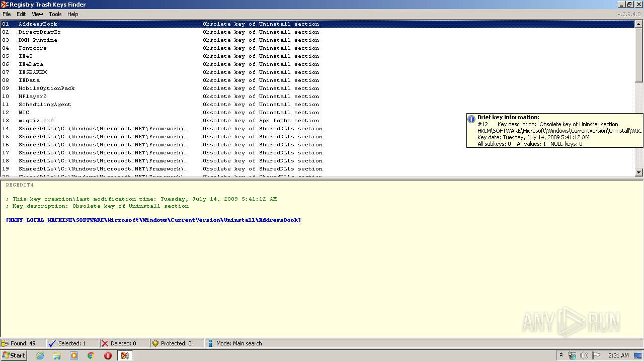Image resolution: width=644 pixels, height=362 pixels.
Task: Select the AddressBook row
Action: pos(317,24)
